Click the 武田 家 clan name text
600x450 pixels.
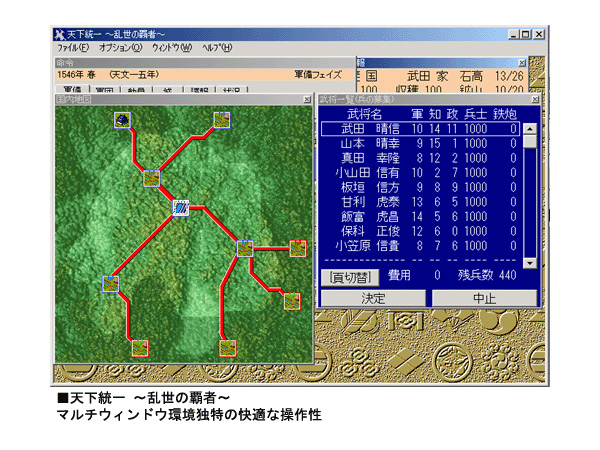click(x=427, y=76)
